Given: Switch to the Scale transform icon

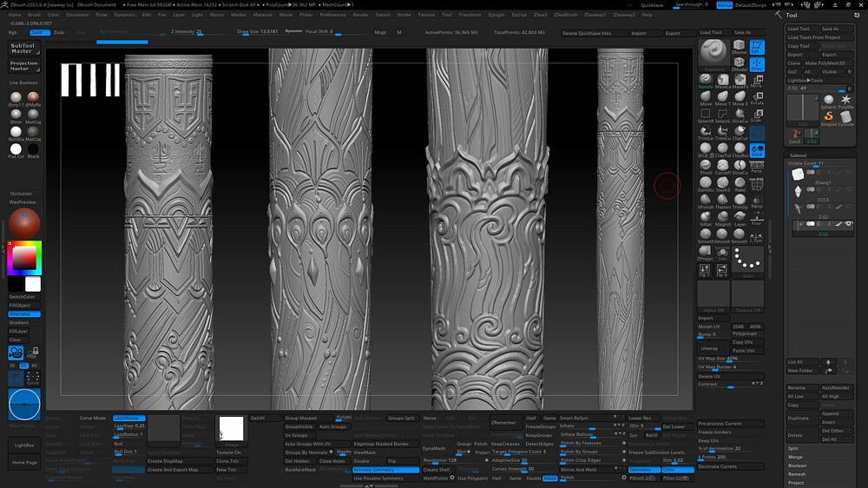Looking at the screenshot, I should (x=757, y=115).
